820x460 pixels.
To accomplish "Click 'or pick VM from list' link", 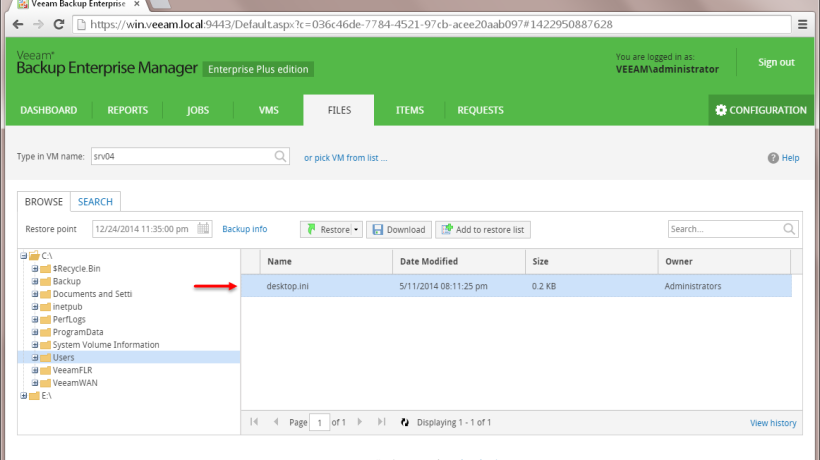I will (x=345, y=158).
